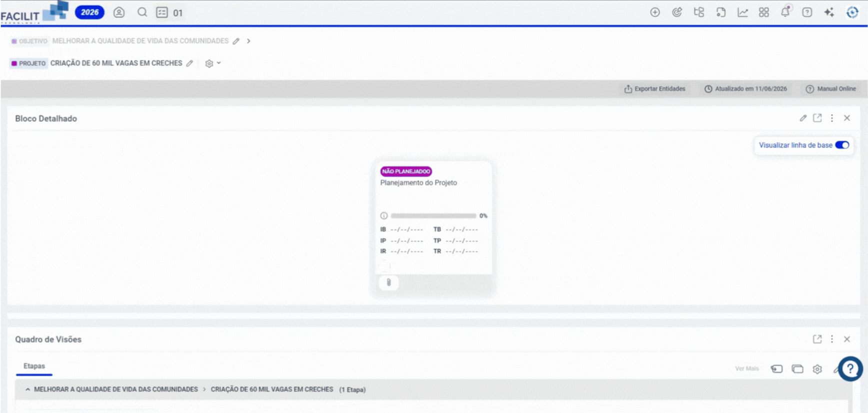Expand the chevron next to the objetivo title
This screenshot has width=868, height=413.
tap(248, 41)
